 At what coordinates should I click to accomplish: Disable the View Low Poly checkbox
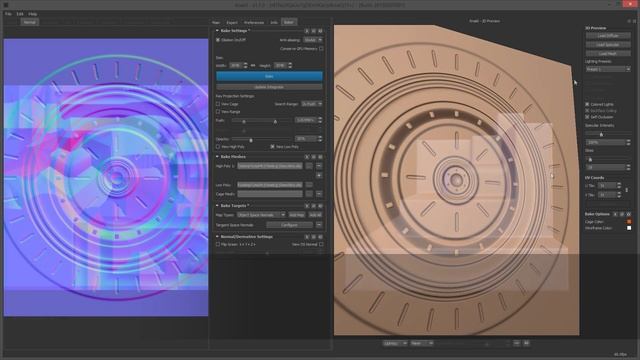[272, 147]
